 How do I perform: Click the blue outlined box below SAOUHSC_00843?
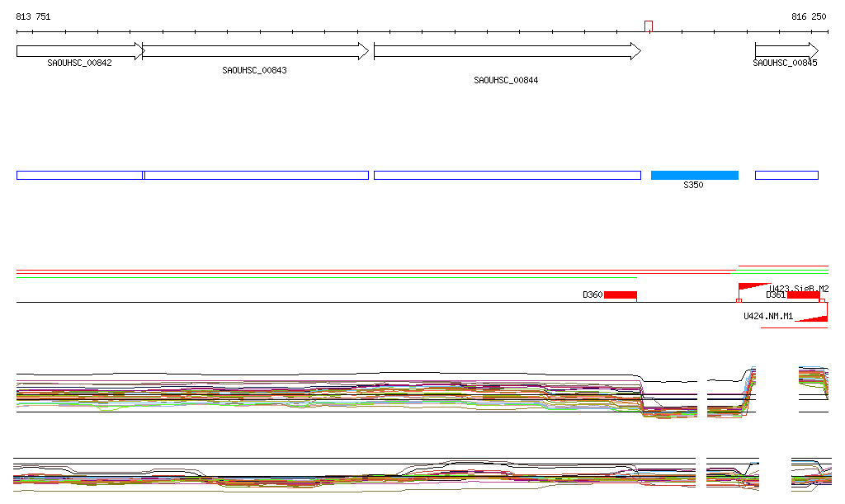pos(256,175)
